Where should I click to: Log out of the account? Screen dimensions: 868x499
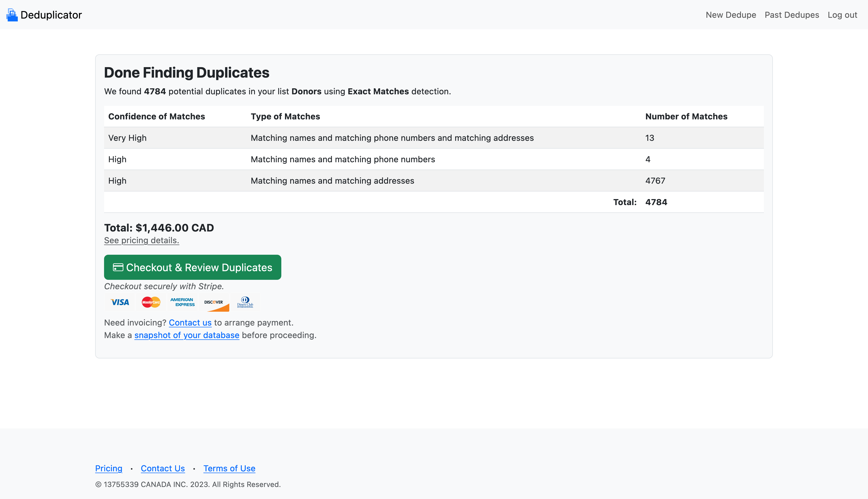pos(842,15)
